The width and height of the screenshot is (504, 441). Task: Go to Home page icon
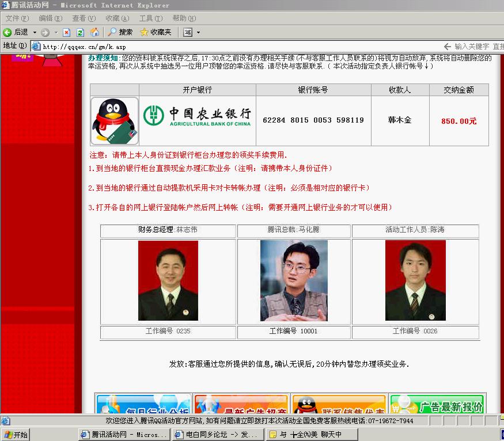click(x=94, y=32)
